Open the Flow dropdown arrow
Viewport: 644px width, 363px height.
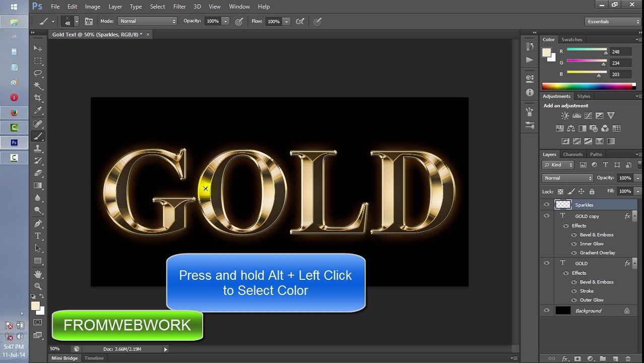(x=286, y=21)
